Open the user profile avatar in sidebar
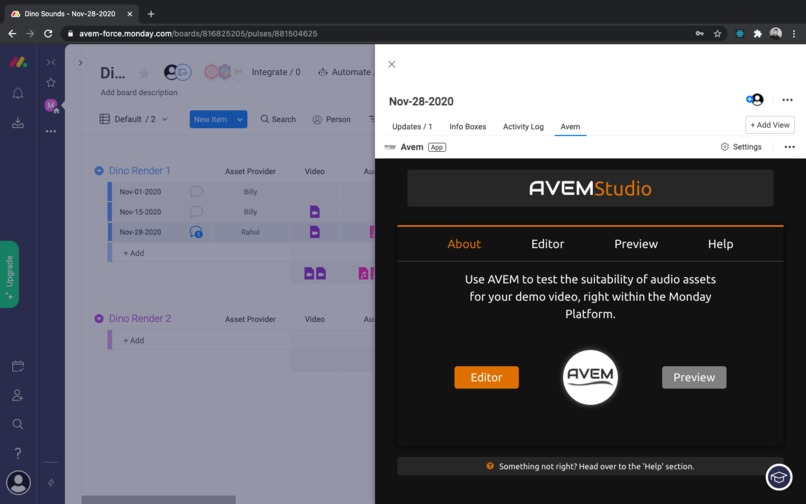The height and width of the screenshot is (504, 806). 18,482
